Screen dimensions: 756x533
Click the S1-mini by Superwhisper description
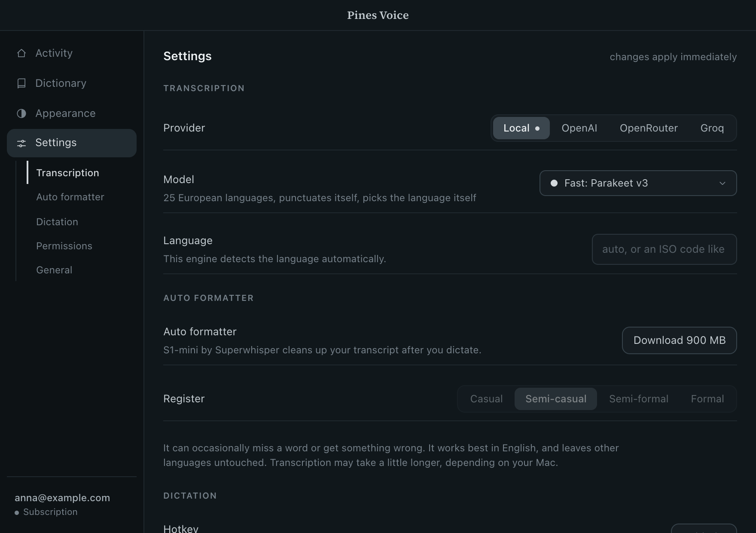[322, 350]
